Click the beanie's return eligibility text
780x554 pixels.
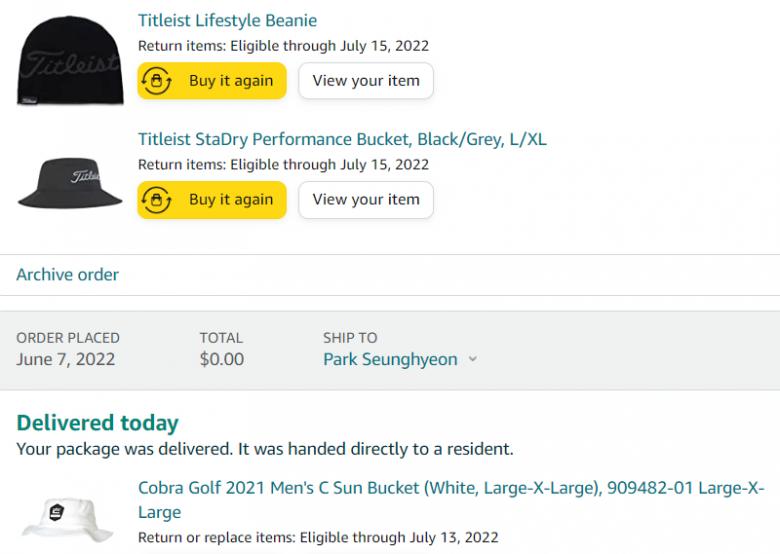[283, 46]
